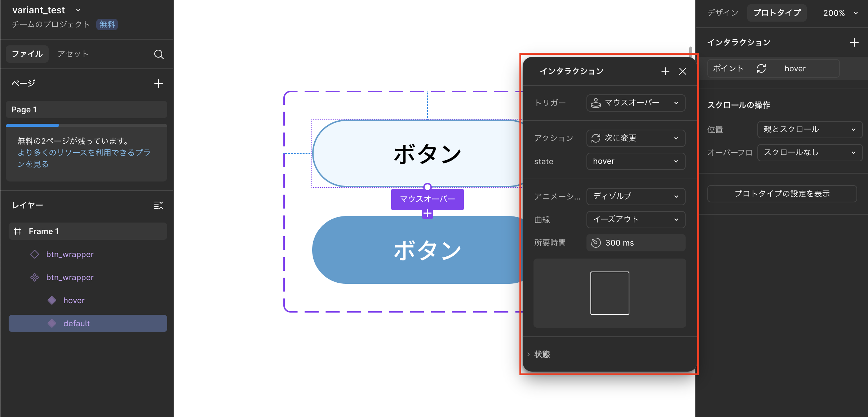The height and width of the screenshot is (417, 868).
Task: Click プロトタイプの設定を表示 button
Action: 782,194
